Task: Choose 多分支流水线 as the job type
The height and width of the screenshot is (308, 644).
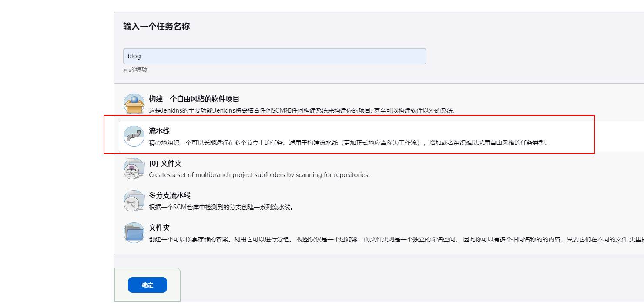Action: pyautogui.click(x=170, y=196)
